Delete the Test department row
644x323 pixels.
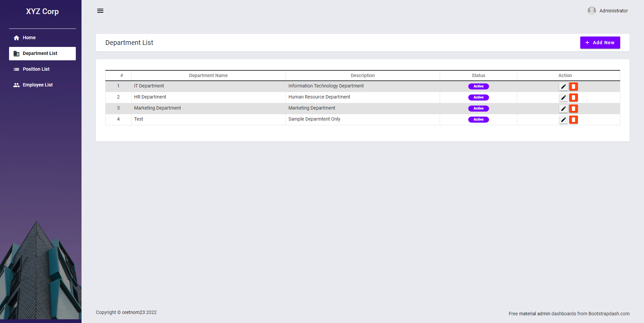coord(573,120)
